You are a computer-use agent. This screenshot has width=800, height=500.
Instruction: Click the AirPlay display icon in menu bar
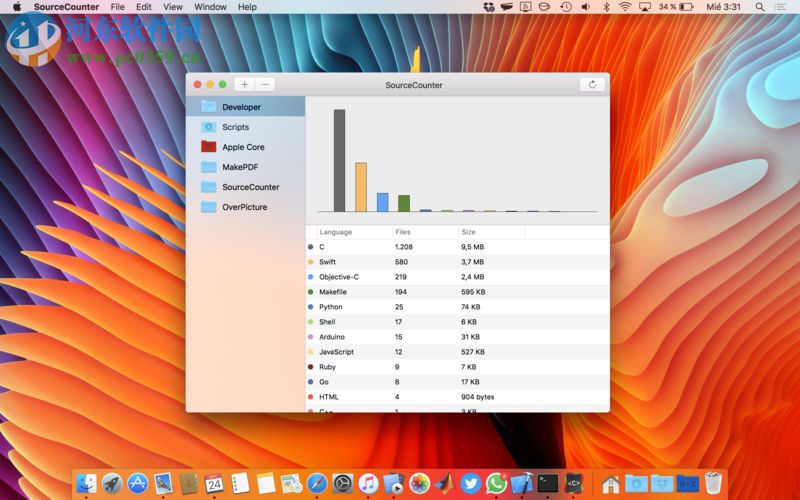pos(645,7)
